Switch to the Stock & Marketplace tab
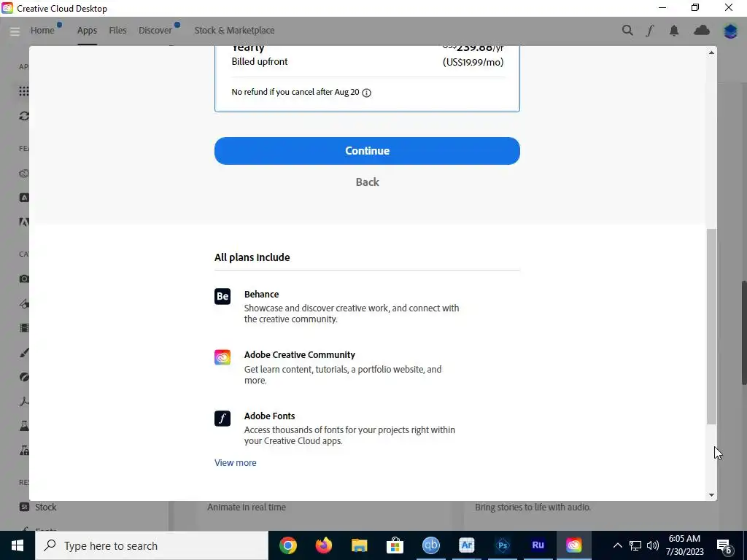 (234, 31)
